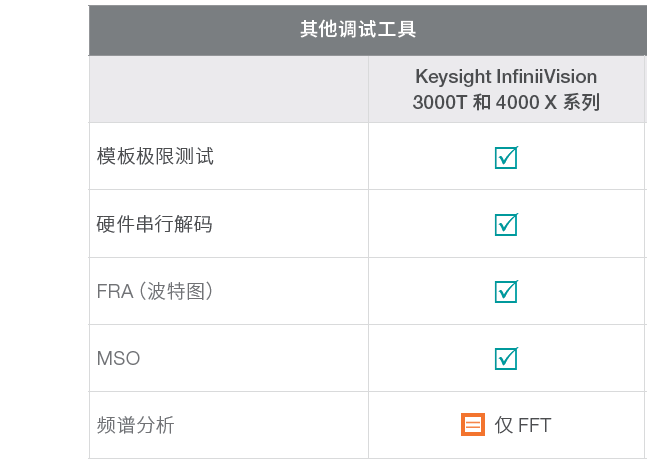Toggle the MSO row checkbox
Screen dimensions: 647x464
click(x=506, y=358)
